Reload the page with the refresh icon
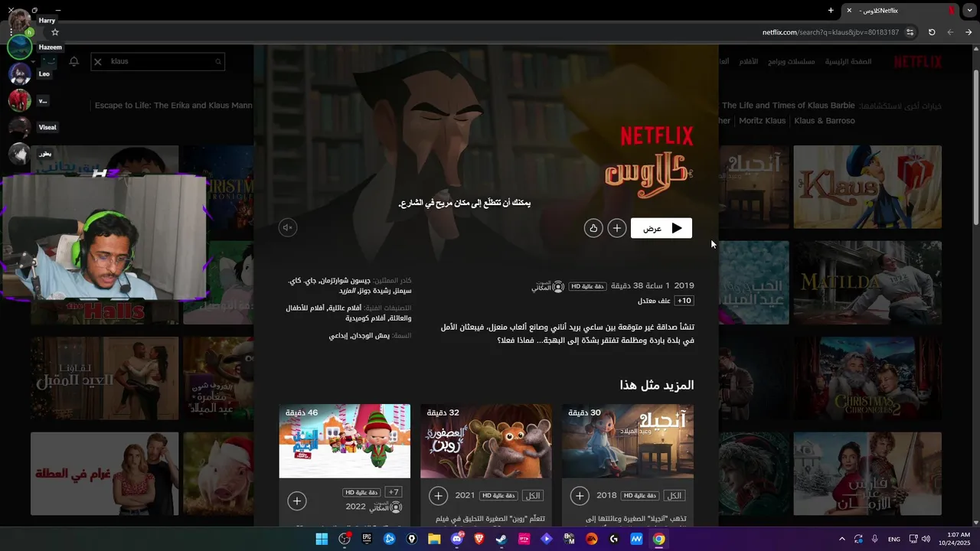This screenshot has height=551, width=980. pyautogui.click(x=932, y=32)
